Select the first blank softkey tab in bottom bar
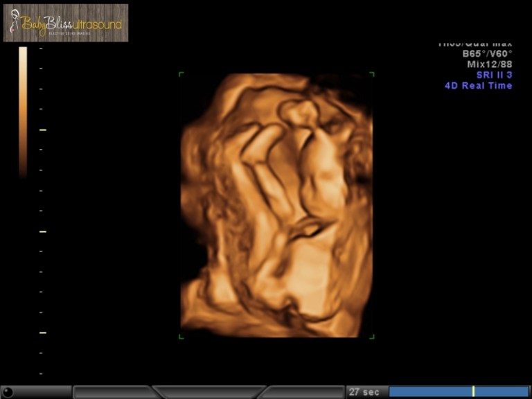 [x=113, y=392]
